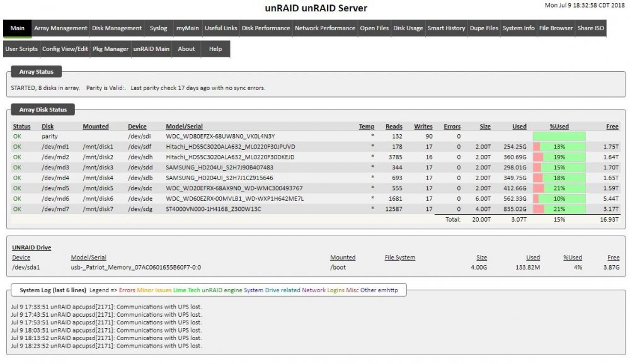Click WDC_WD80EFZX parity model serial
The image size is (630, 364).
[x=220, y=136]
